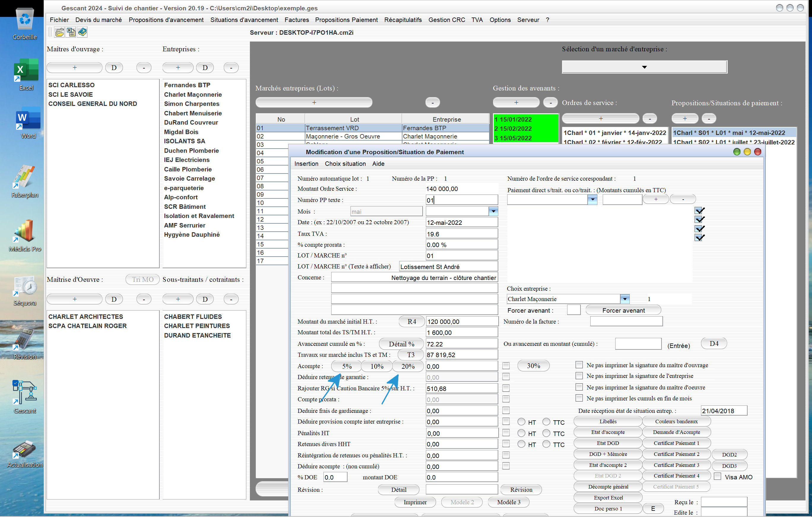Click the Révision button in the dialog
The height and width of the screenshot is (517, 812).
pos(521,489)
